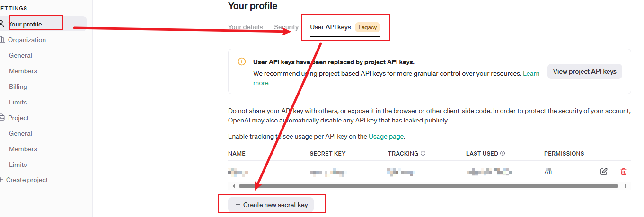Image resolution: width=644 pixels, height=217 pixels.
Task: Edit the API key with pencil icon
Action: pyautogui.click(x=604, y=172)
